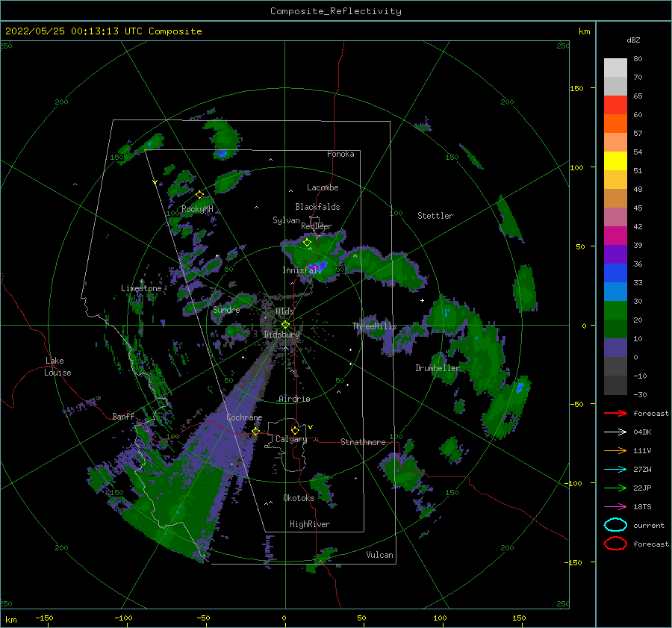
Task: Click the Sundre town label
Action: point(226,310)
